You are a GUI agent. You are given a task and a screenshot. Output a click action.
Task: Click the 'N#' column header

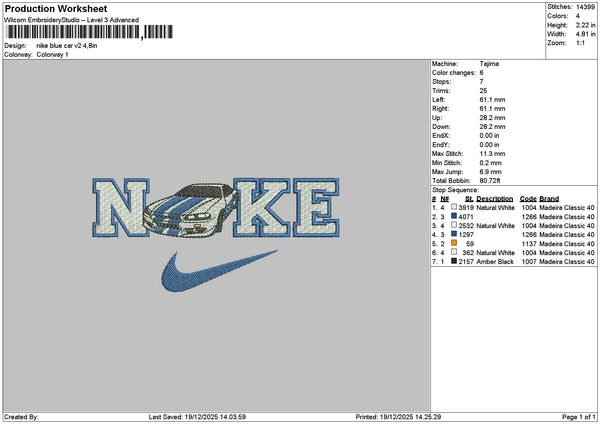coord(444,199)
